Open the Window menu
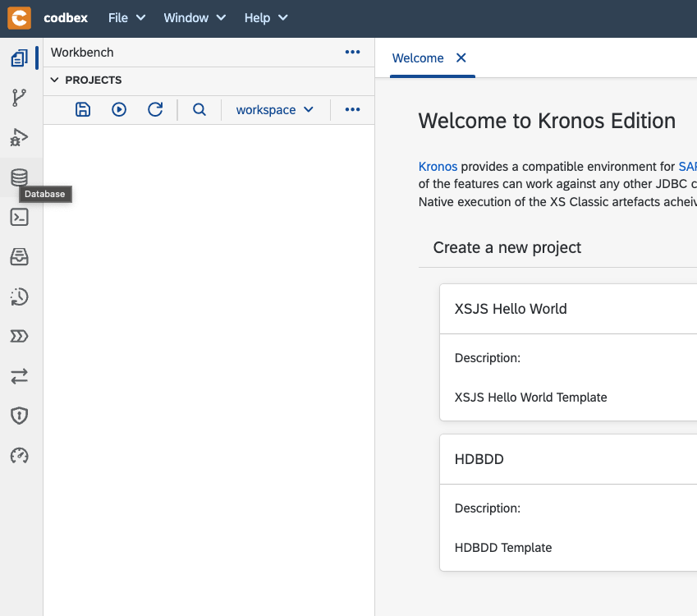Viewport: 697px width, 616px height. (195, 18)
